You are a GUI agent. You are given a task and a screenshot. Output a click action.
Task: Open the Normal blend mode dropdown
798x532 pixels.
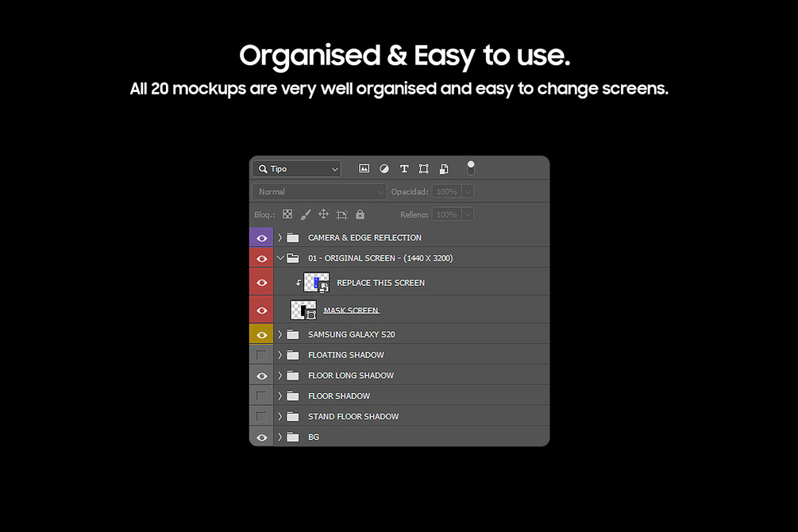[319, 192]
